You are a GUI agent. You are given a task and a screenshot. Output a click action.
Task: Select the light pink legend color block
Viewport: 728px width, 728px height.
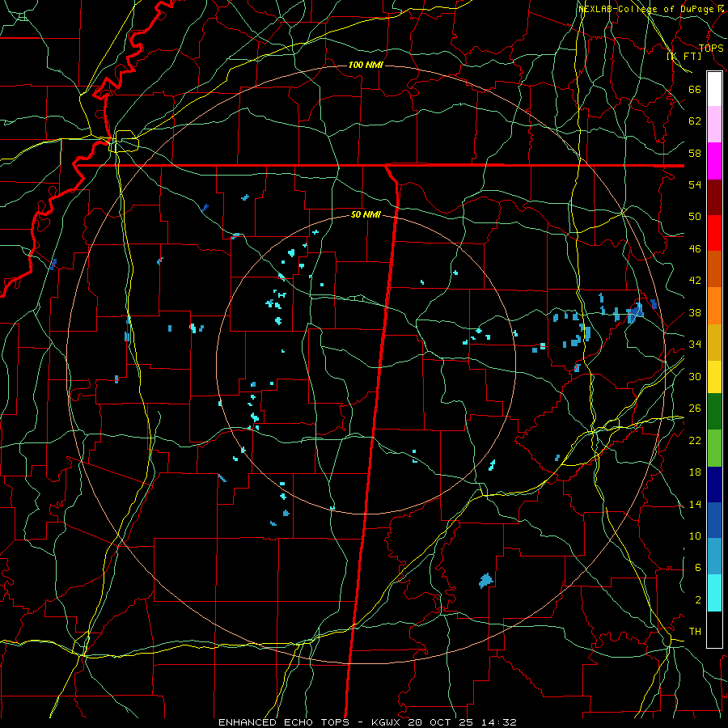[x=714, y=124]
